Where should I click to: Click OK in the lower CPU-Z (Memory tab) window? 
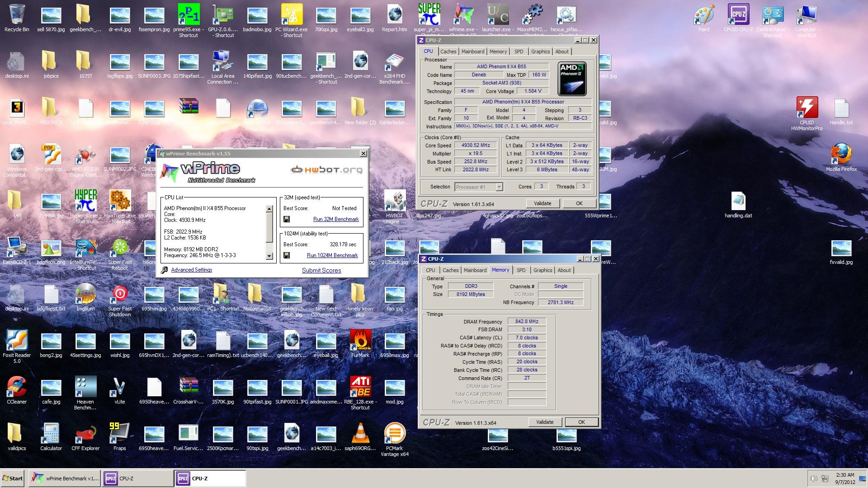tap(581, 422)
